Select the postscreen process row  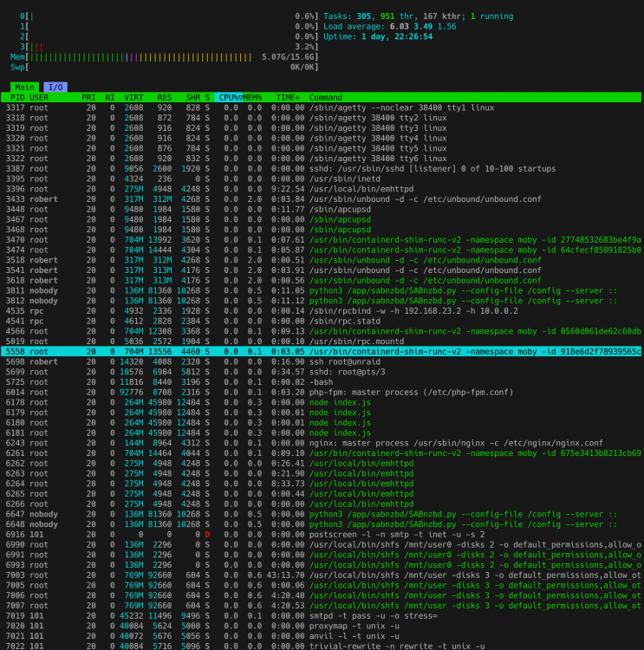[321, 535]
